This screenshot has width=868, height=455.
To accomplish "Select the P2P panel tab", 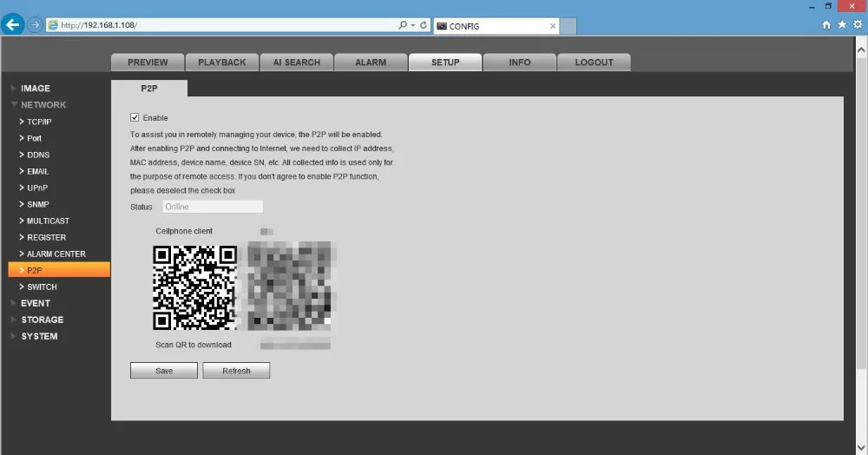I will point(149,88).
